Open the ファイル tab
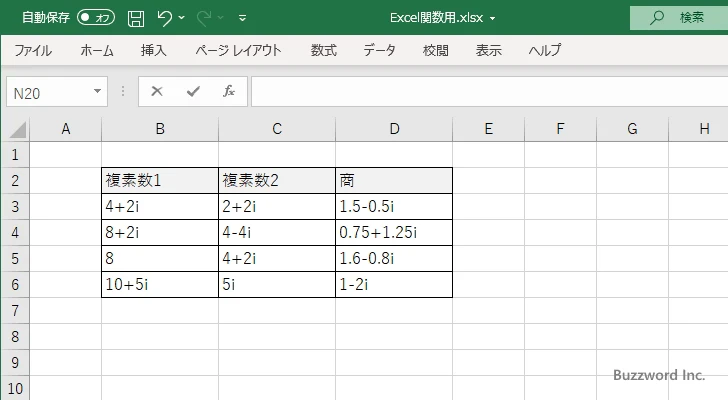Screen dimensions: 728x400 pyautogui.click(x=33, y=50)
